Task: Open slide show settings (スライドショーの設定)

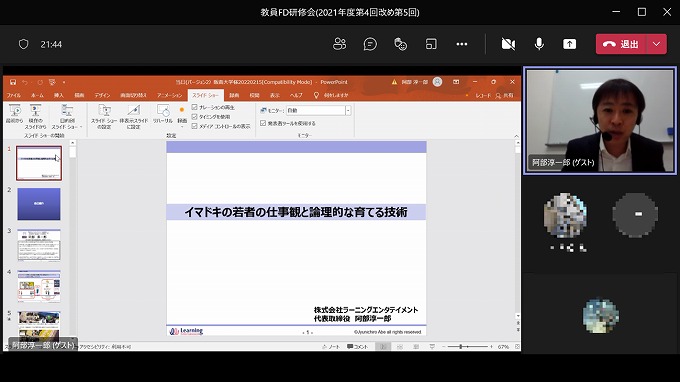Action: [x=104, y=116]
